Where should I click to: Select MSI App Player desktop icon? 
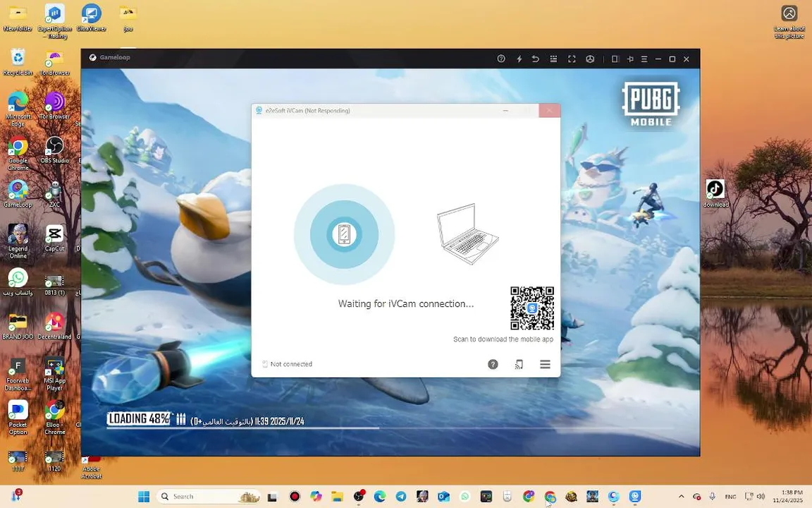[x=54, y=373]
